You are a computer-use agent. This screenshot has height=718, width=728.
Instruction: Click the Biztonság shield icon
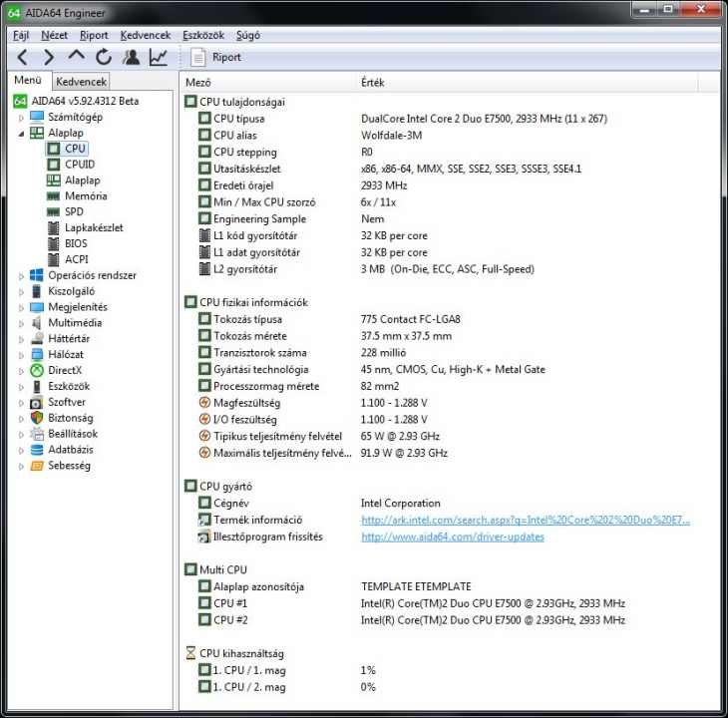[37, 418]
